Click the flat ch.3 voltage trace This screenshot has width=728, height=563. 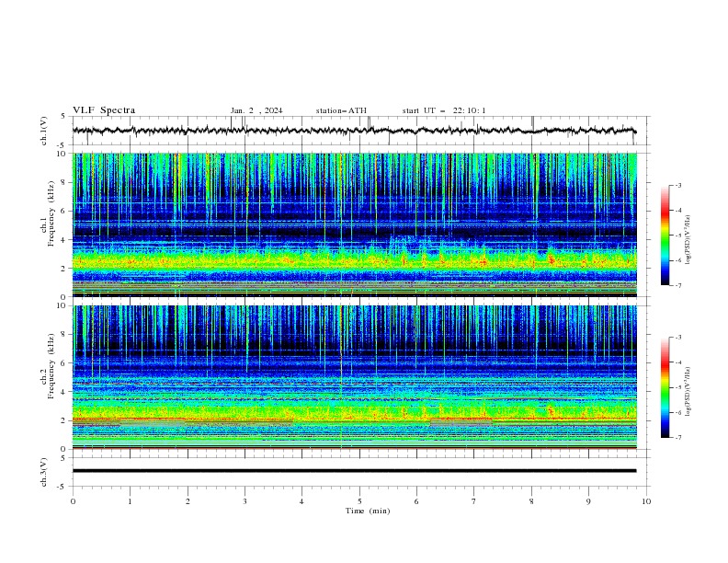pos(354,471)
